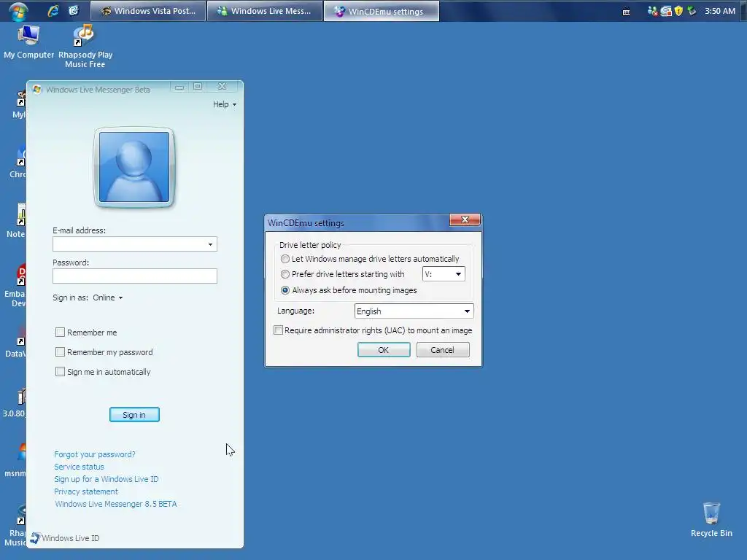Screen dimensions: 747x560
Task: Click the tray icon left of yellow shield
Action: click(665, 11)
